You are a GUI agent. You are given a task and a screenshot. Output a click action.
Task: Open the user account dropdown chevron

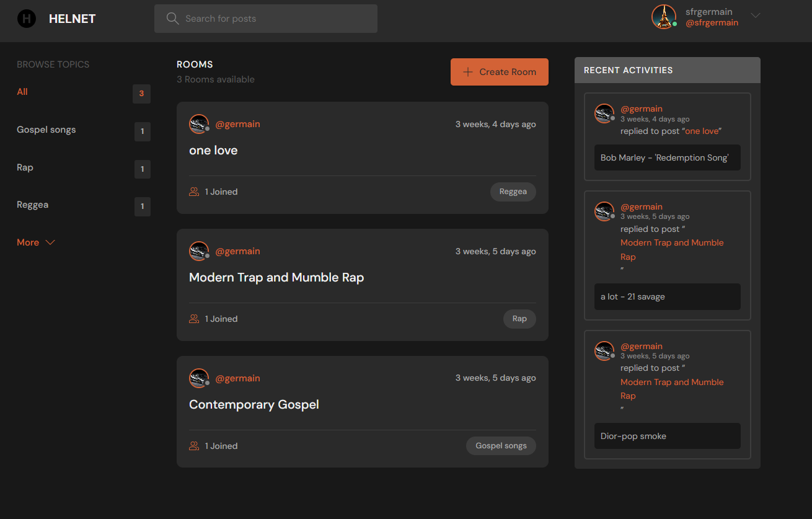pos(755,16)
